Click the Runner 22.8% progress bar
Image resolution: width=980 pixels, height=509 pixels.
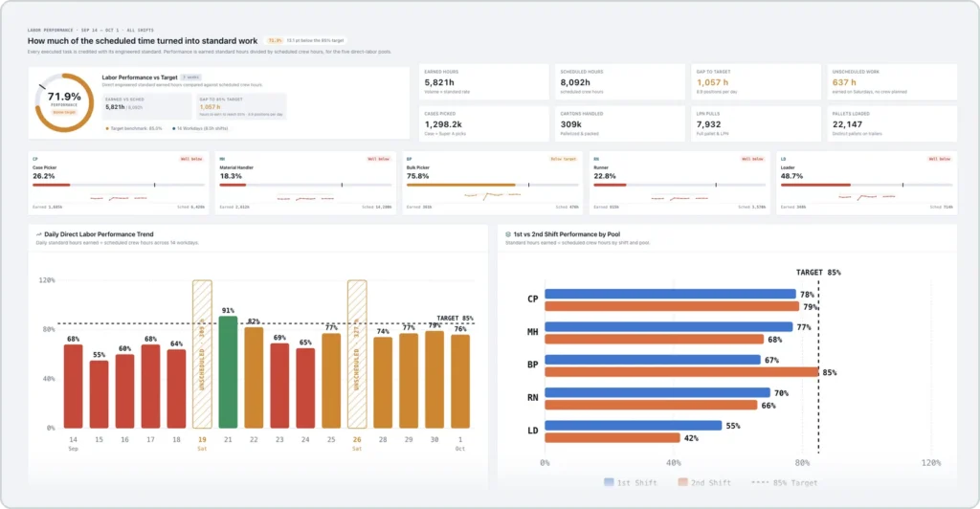679,185
